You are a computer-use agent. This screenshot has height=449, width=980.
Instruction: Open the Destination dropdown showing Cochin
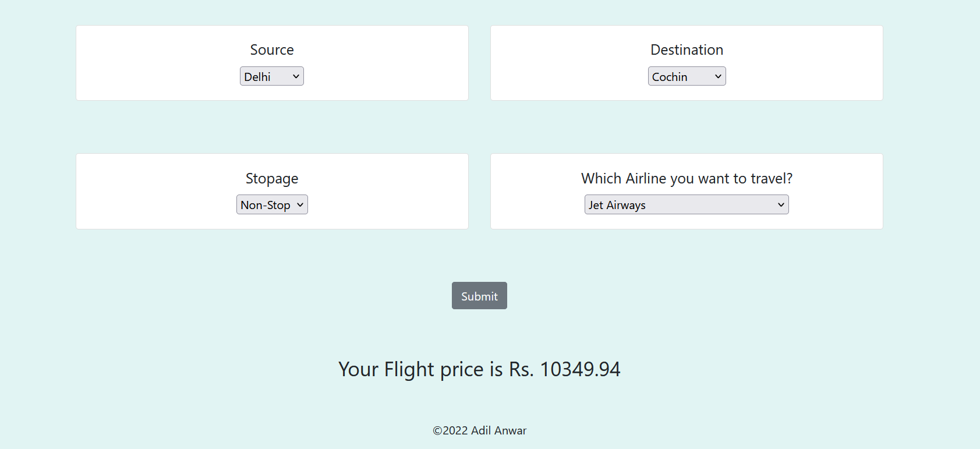[687, 76]
